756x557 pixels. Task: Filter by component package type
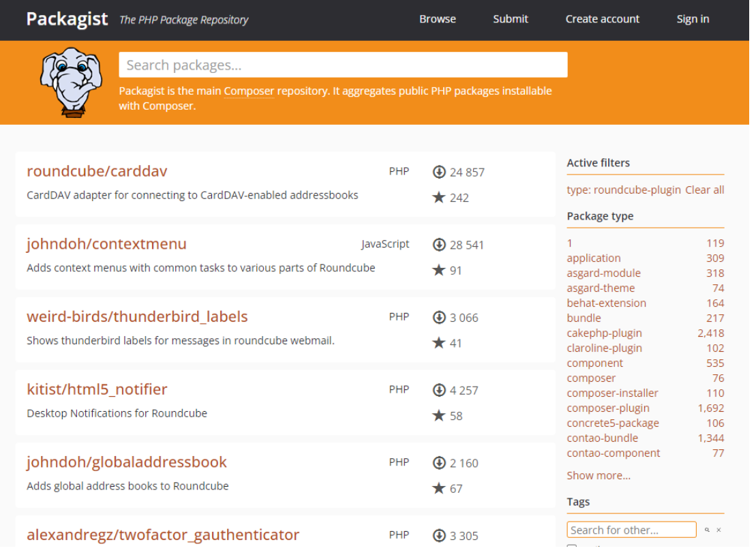[594, 363]
